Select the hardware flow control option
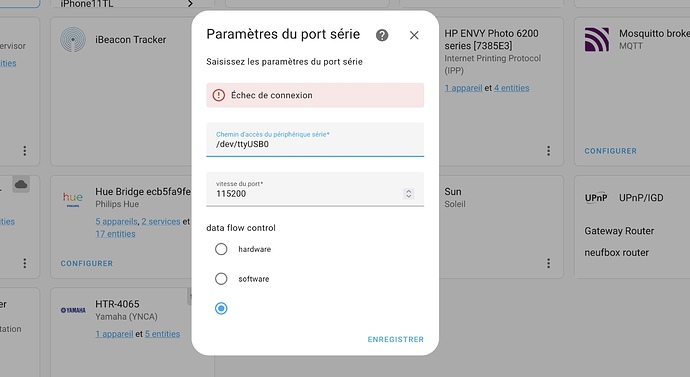 pos(221,249)
